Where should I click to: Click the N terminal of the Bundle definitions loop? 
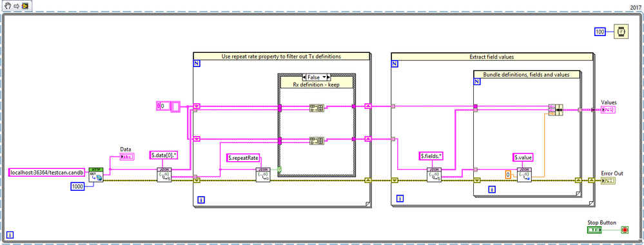(477, 81)
